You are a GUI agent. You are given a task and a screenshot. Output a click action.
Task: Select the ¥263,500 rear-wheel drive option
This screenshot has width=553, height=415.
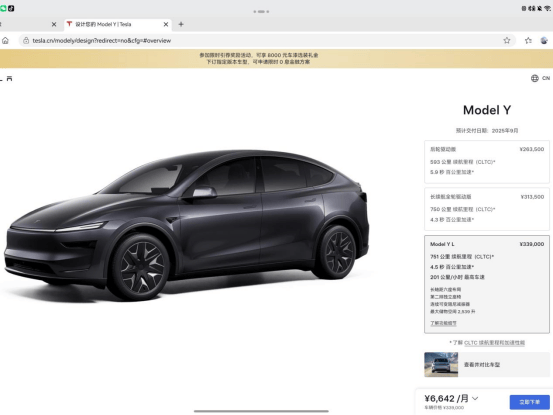point(487,162)
